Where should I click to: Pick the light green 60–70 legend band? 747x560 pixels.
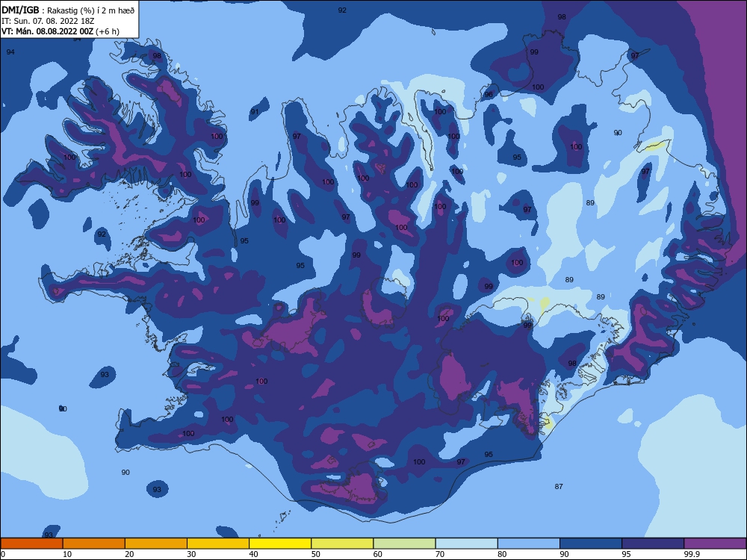[x=404, y=544]
